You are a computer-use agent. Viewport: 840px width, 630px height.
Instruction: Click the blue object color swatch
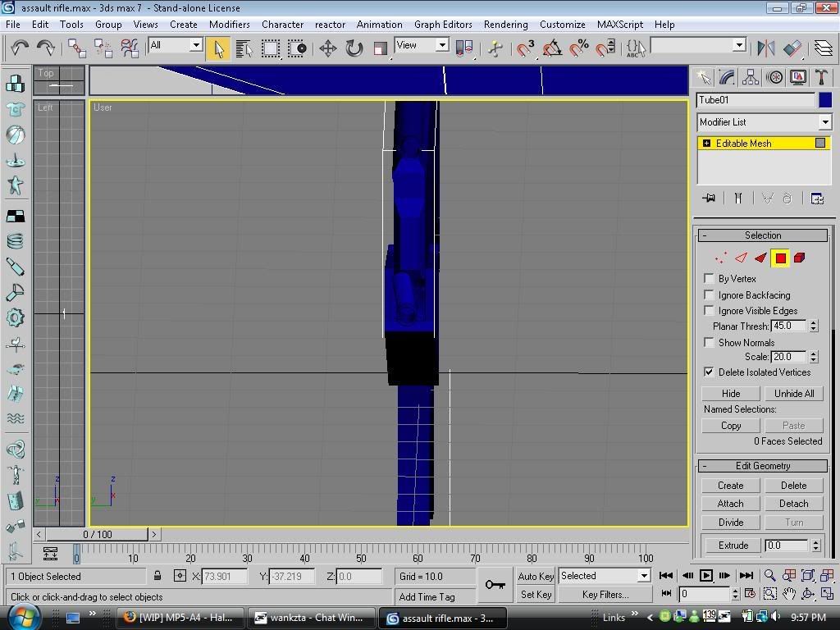coord(825,100)
